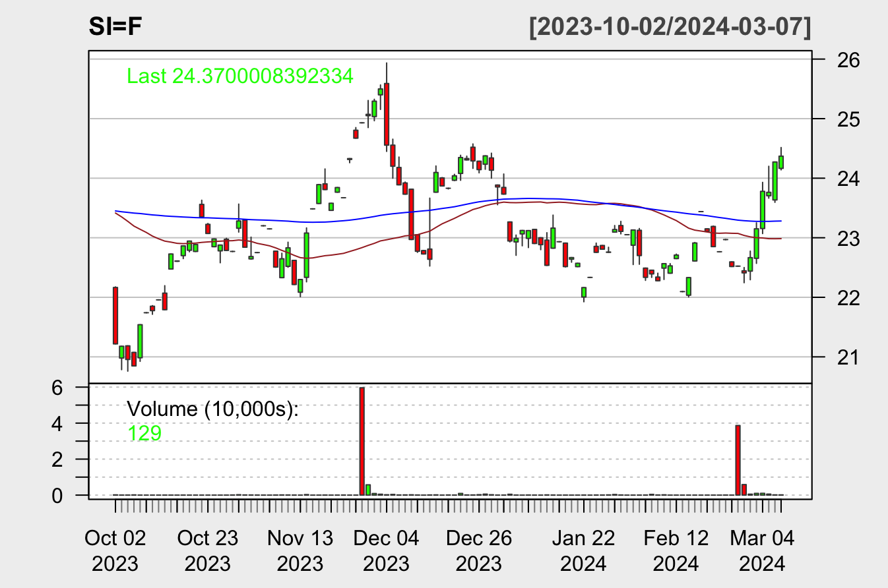Click the volume axis label 4
The height and width of the screenshot is (588, 888).
coord(57,423)
